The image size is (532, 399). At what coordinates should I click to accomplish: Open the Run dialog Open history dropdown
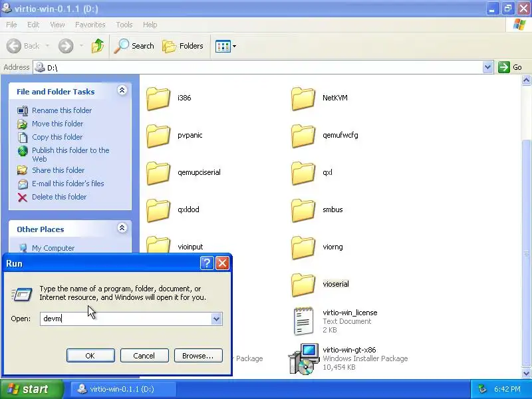point(217,319)
